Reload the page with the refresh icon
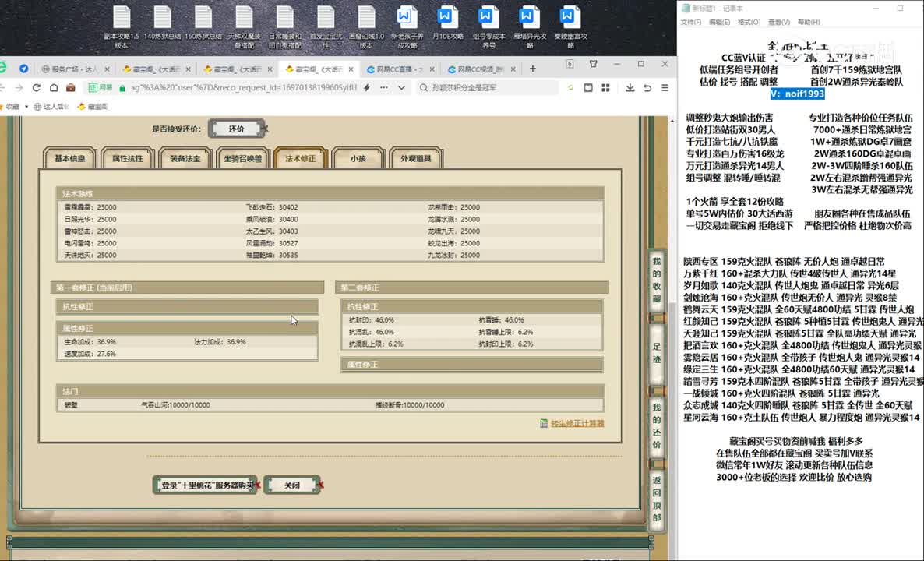Image resolution: width=924 pixels, height=561 pixels. click(x=37, y=88)
